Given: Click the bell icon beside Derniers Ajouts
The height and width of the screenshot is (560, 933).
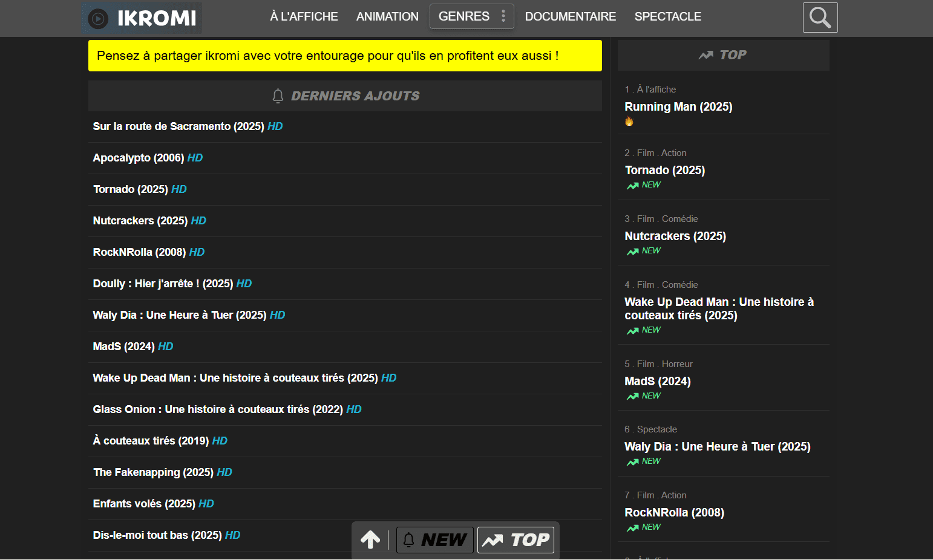Looking at the screenshot, I should [278, 96].
